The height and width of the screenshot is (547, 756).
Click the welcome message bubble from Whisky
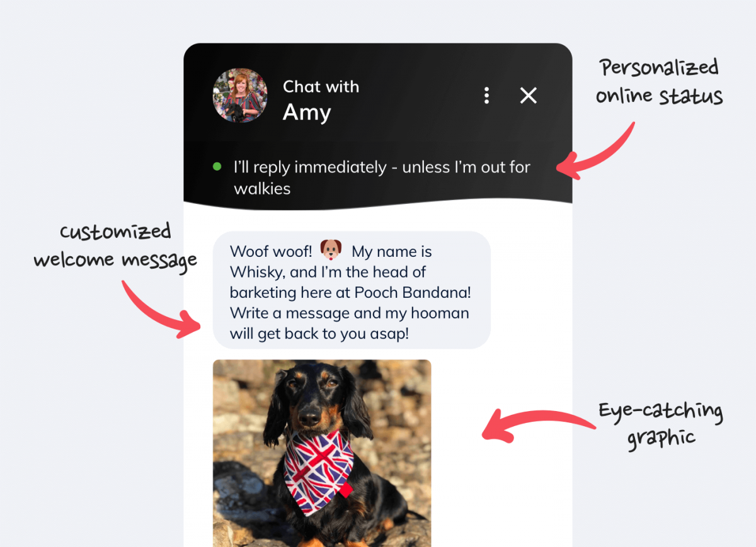click(x=352, y=290)
